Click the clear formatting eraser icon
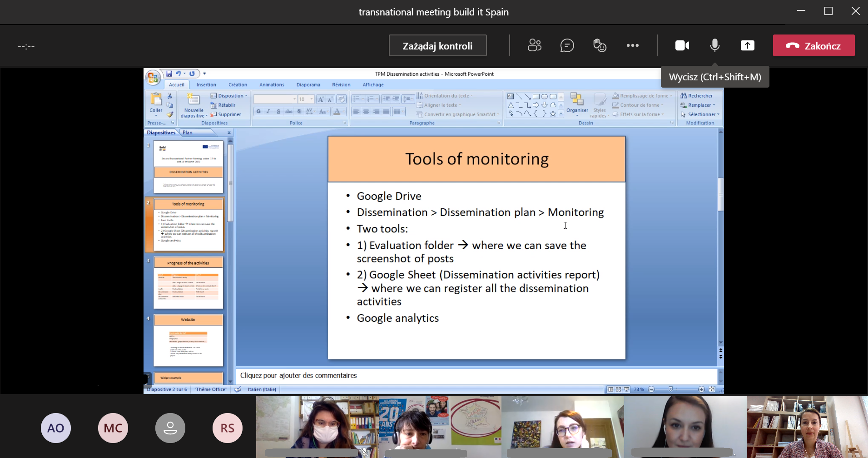 pyautogui.click(x=342, y=99)
